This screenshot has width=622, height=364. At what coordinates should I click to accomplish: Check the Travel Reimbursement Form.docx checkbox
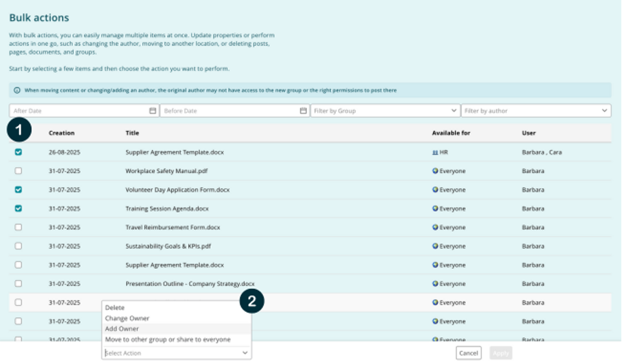click(x=18, y=227)
